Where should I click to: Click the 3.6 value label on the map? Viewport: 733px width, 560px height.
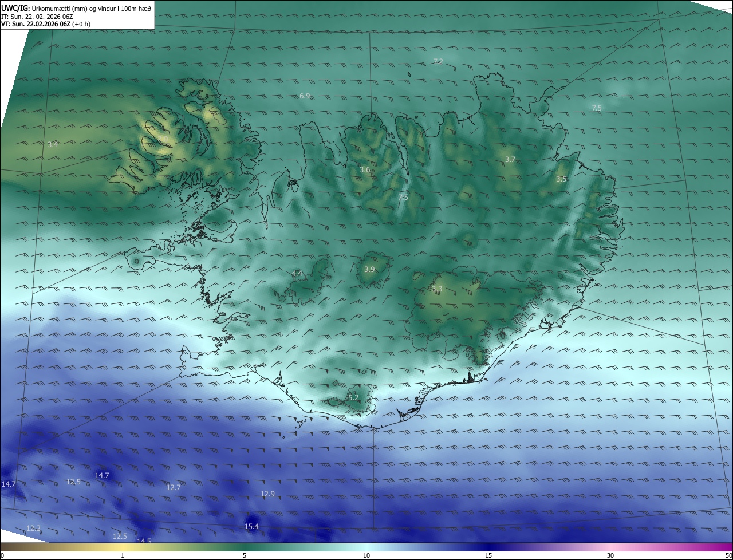(365, 169)
